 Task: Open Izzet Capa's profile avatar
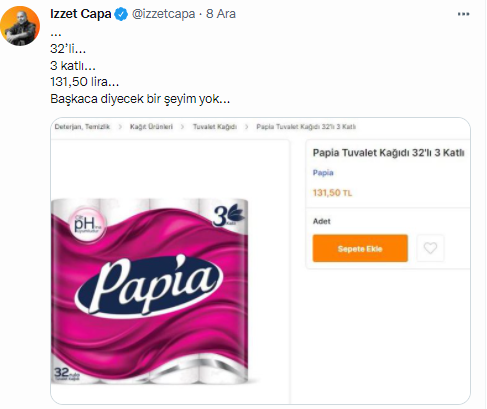coord(20,26)
